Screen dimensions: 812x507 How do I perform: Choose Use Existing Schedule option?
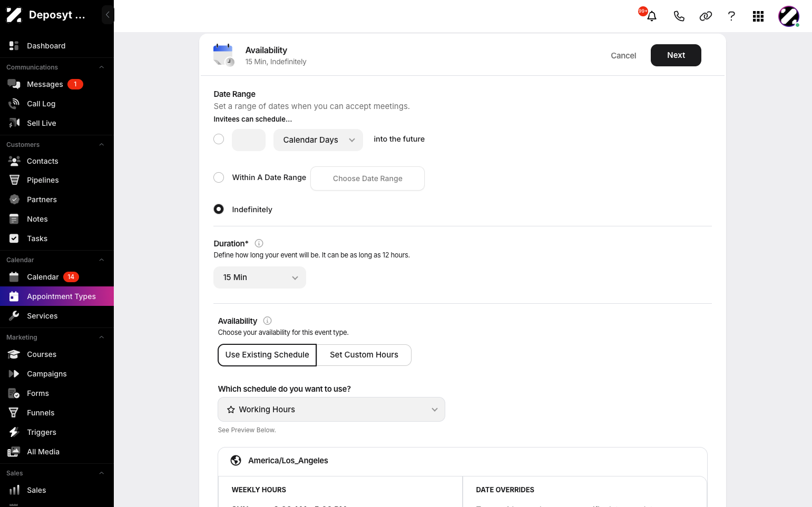(x=267, y=355)
